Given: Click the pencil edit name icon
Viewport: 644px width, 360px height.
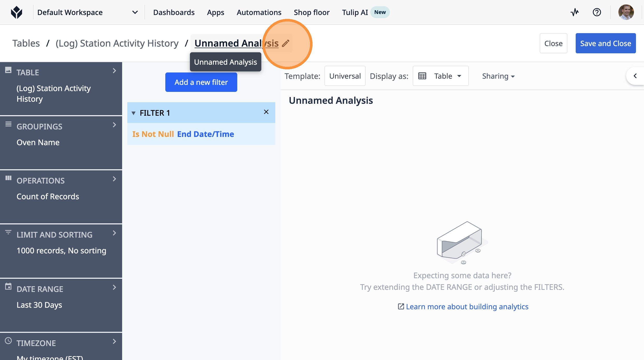Looking at the screenshot, I should [x=285, y=43].
